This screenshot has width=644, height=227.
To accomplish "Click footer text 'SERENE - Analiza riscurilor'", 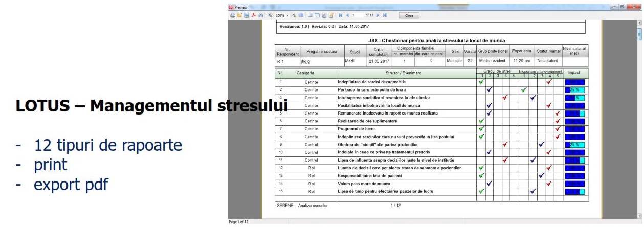I will pyautogui.click(x=302, y=205).
